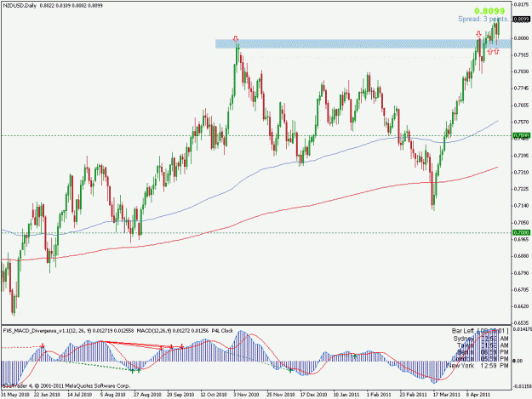This screenshot has height=399, width=532.
Task: Click the 0.7745 price axis label
Action: coord(522,88)
